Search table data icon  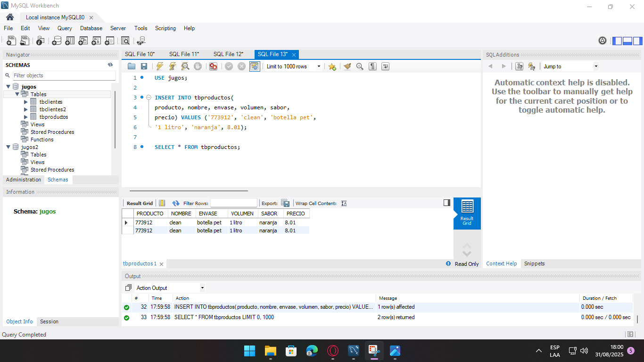[x=125, y=41]
